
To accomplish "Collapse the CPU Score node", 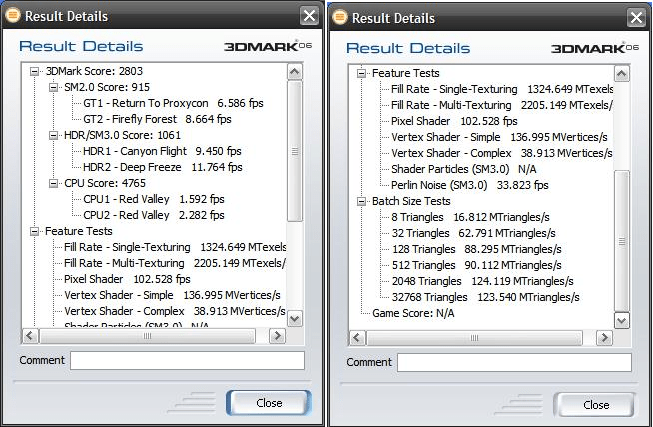I will coord(54,183).
